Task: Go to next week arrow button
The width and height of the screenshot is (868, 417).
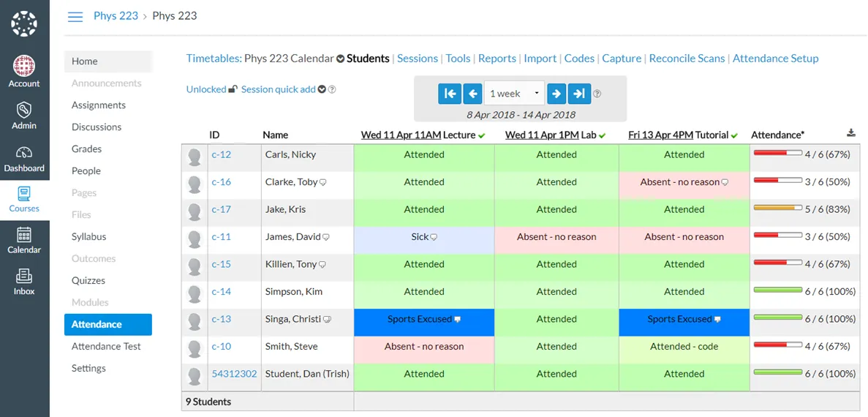Action: point(557,94)
